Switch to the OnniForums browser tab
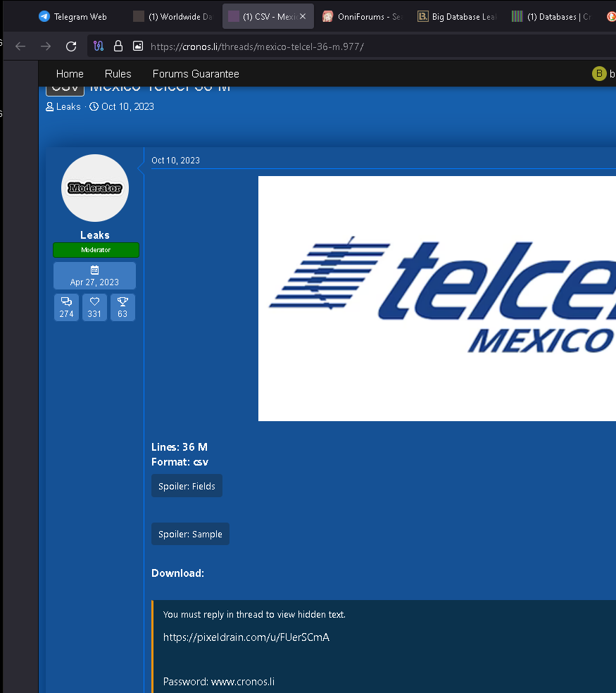616x693 pixels. pos(361,15)
